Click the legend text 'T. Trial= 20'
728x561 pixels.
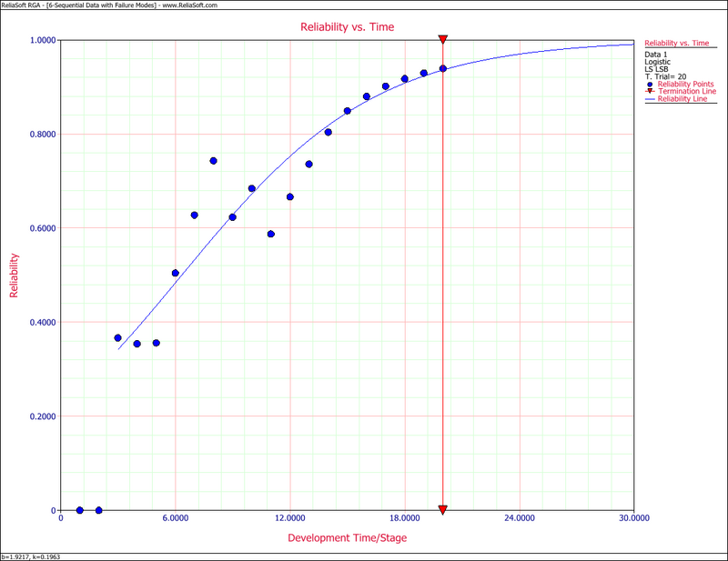pos(665,76)
